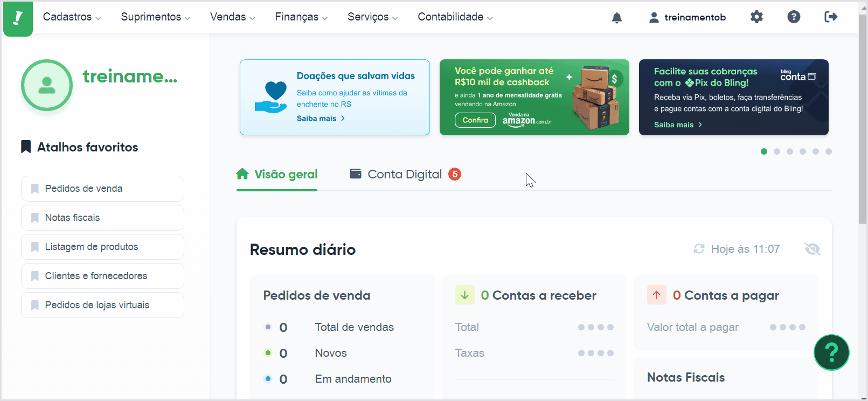
Task: Click the Amazon logo in the cashback banner
Action: [x=527, y=119]
